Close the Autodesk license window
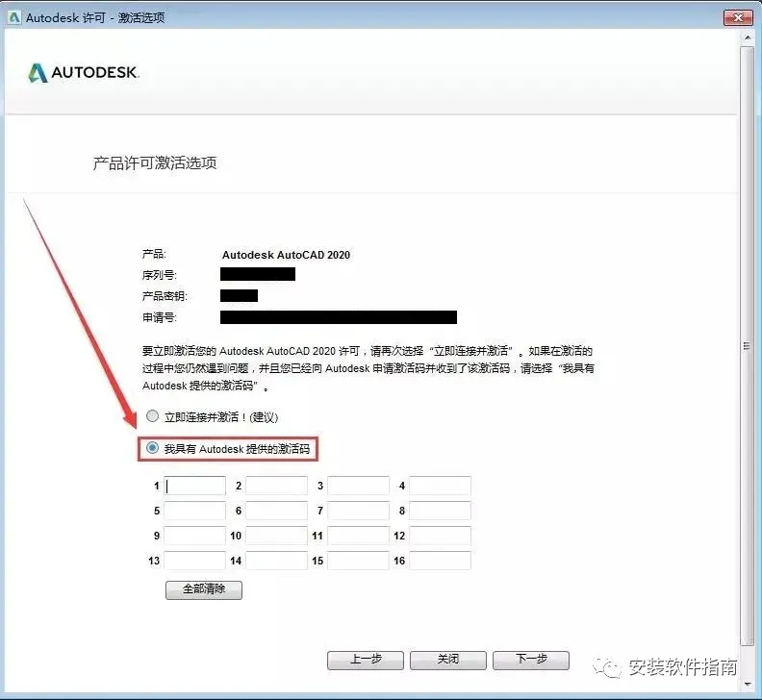762x700 pixels. [x=738, y=17]
